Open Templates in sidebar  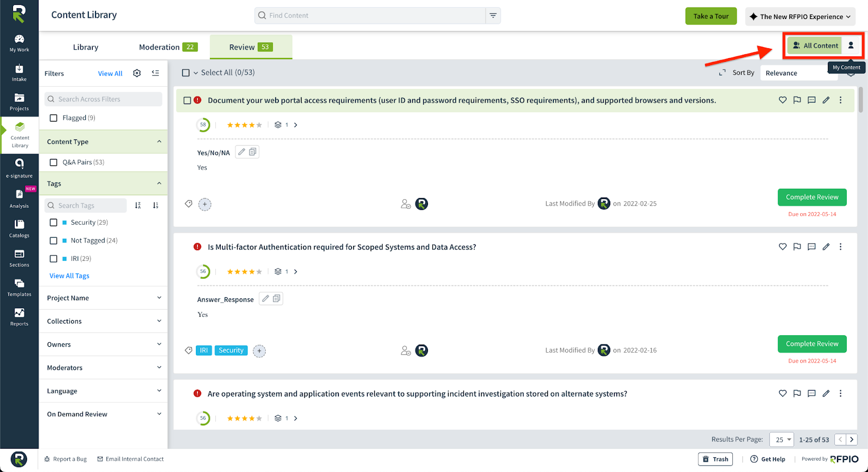19,288
